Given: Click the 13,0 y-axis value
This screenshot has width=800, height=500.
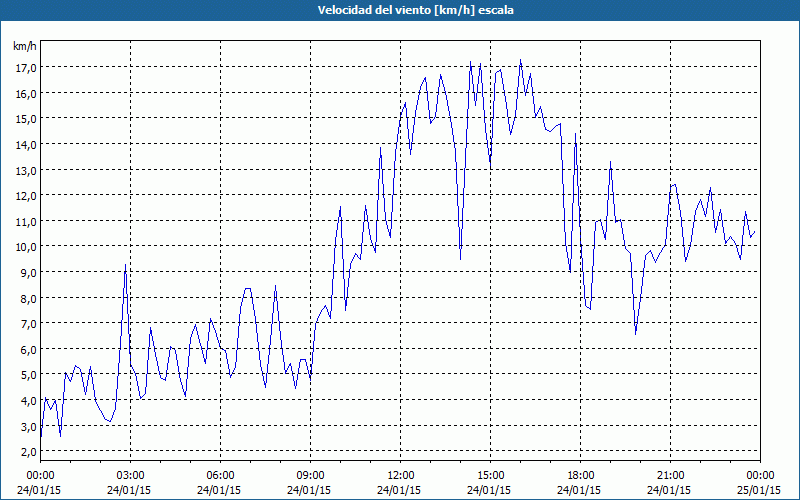Looking at the screenshot, I should pyautogui.click(x=25, y=170).
